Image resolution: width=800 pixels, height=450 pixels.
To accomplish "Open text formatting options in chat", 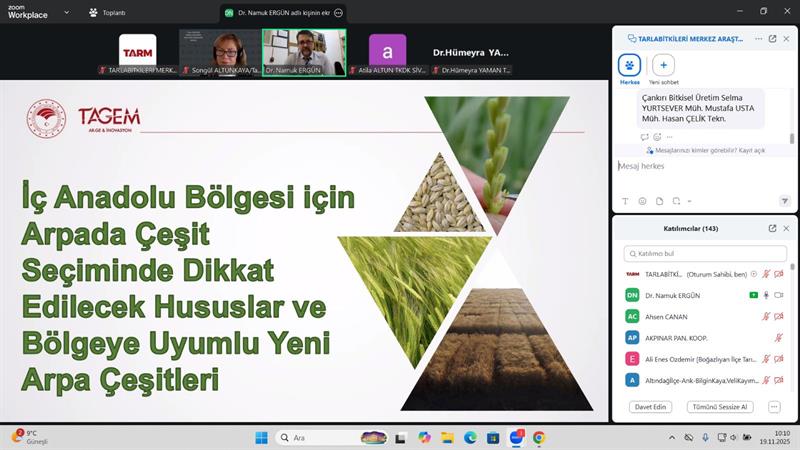I will pos(625,201).
